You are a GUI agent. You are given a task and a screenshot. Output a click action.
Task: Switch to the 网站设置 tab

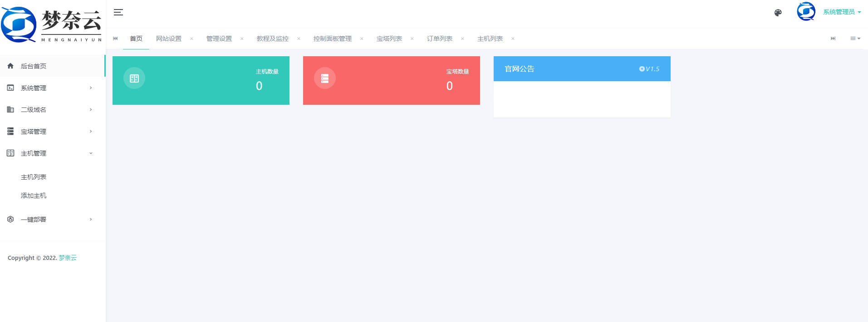pyautogui.click(x=169, y=39)
